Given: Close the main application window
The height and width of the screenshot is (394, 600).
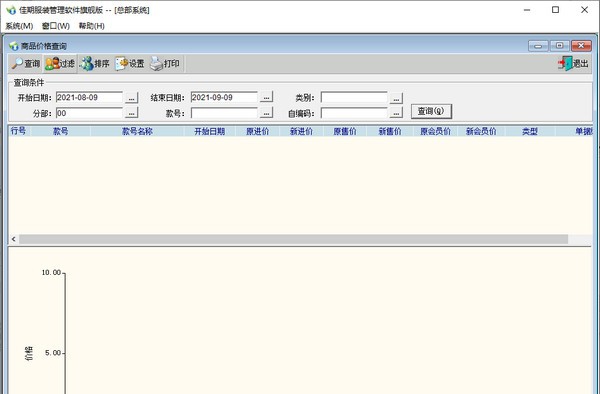Looking at the screenshot, I should click(584, 10).
